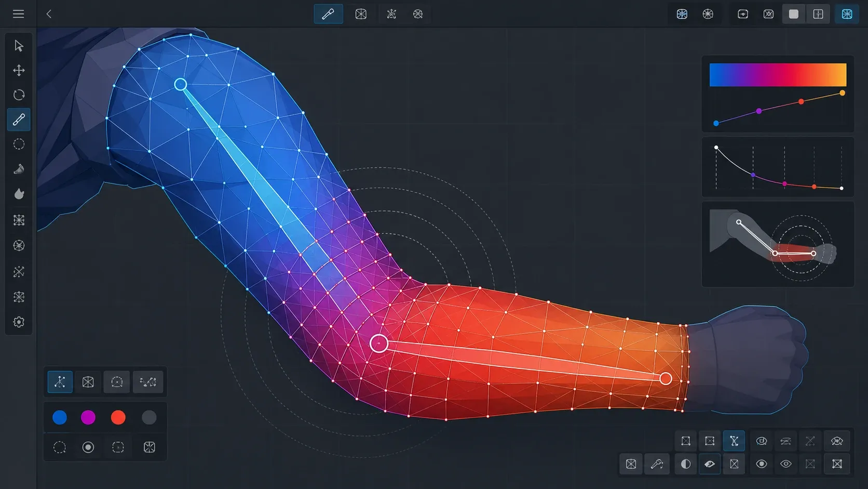Select the rotate tool in sidebar

click(x=19, y=95)
